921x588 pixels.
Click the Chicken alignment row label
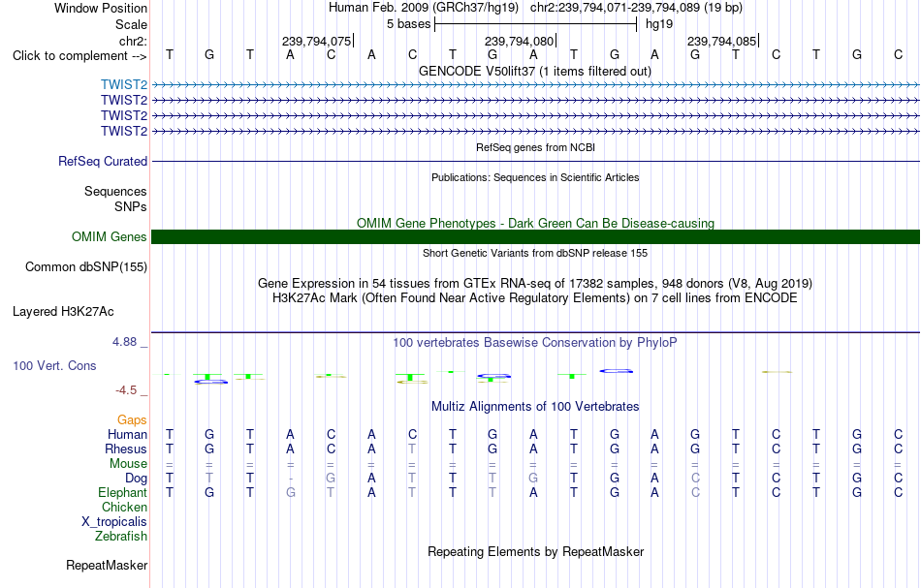click(x=124, y=507)
